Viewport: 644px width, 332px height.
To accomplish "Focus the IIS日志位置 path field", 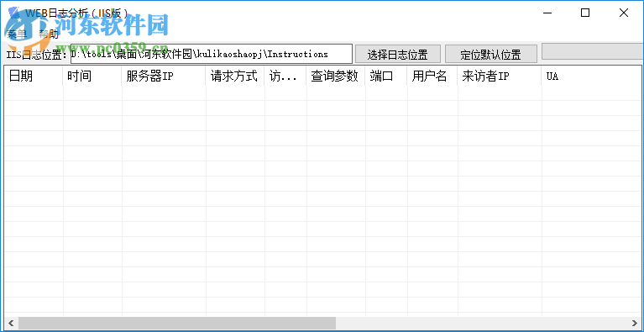I will [211, 54].
